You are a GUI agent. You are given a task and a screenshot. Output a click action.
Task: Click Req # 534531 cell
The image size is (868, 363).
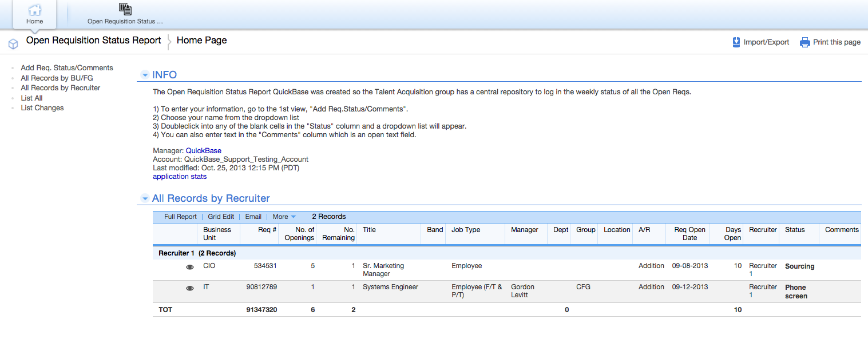(265, 266)
